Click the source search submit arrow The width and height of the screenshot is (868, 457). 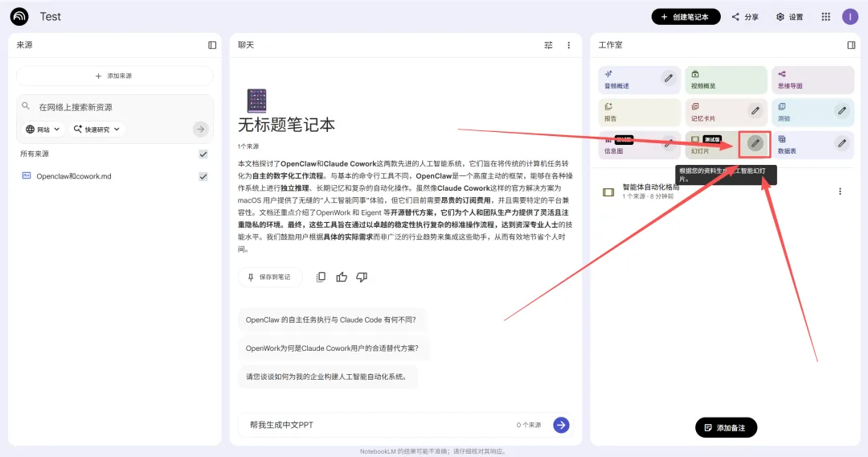pos(200,129)
